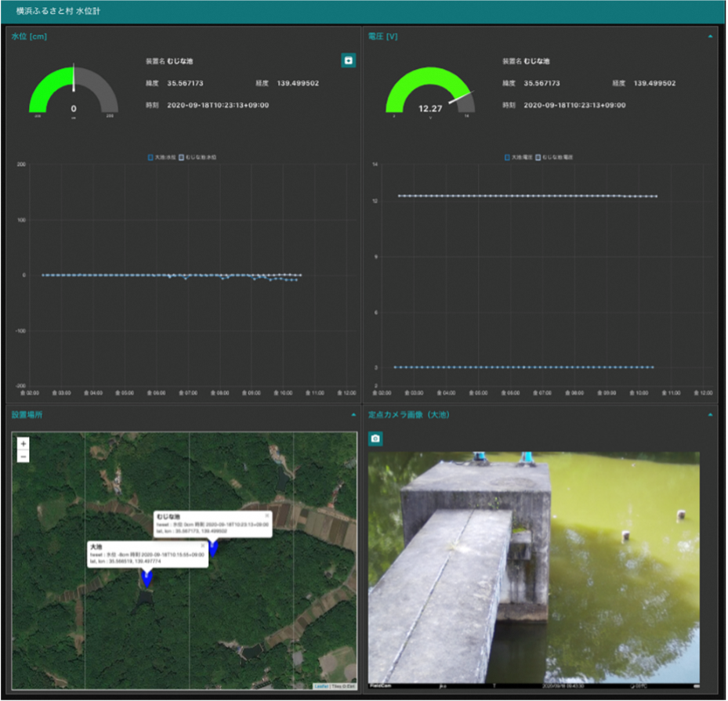The width and height of the screenshot is (728, 701).
Task: Collapse the 定点カメラ画像 panel
Action: (710, 415)
